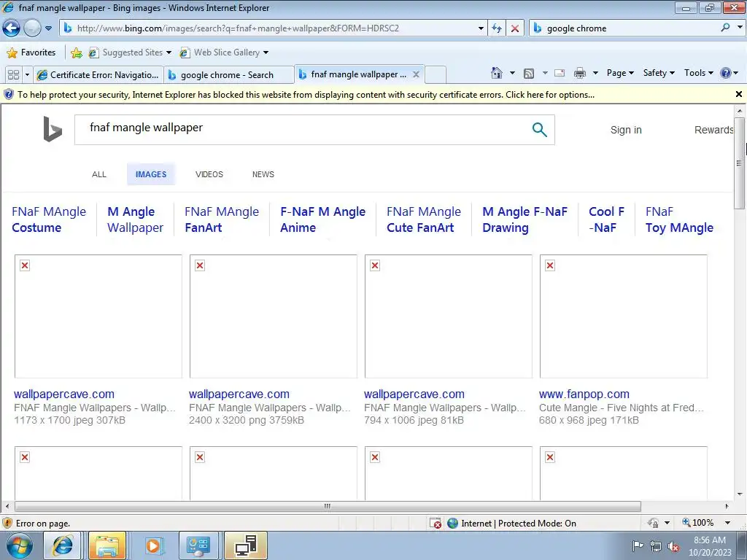The image size is (747, 560).
Task: Open the tab list dropdown arrow
Action: (x=27, y=74)
